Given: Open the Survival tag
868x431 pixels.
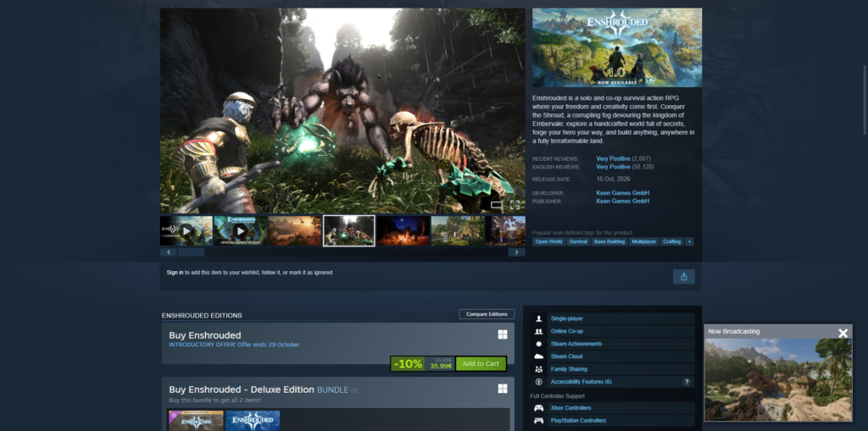Looking at the screenshot, I should pyautogui.click(x=578, y=242).
